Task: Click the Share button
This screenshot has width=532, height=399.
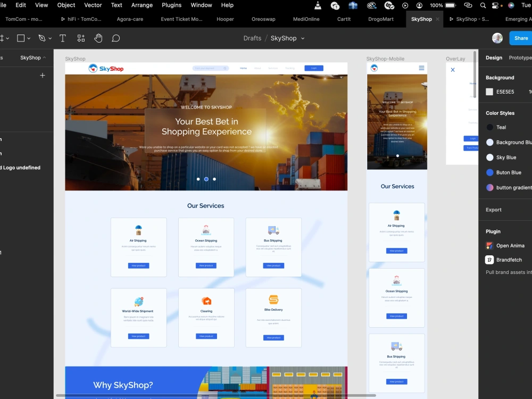Action: tap(521, 38)
